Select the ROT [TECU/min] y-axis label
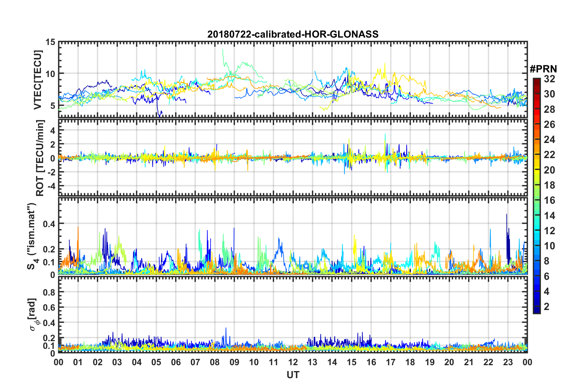Screen dimensions: 586x392 point(40,158)
